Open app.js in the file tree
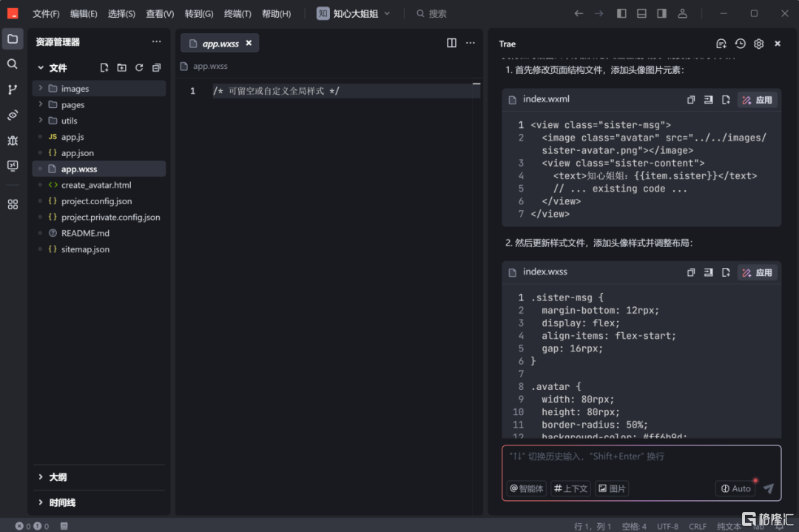The image size is (799, 532). (99, 137)
